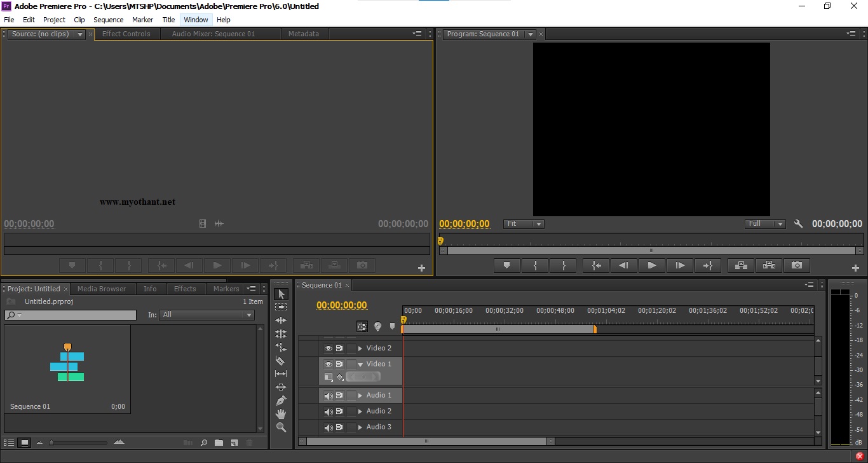
Task: Select the Zoom magnifier tool
Action: [x=281, y=427]
